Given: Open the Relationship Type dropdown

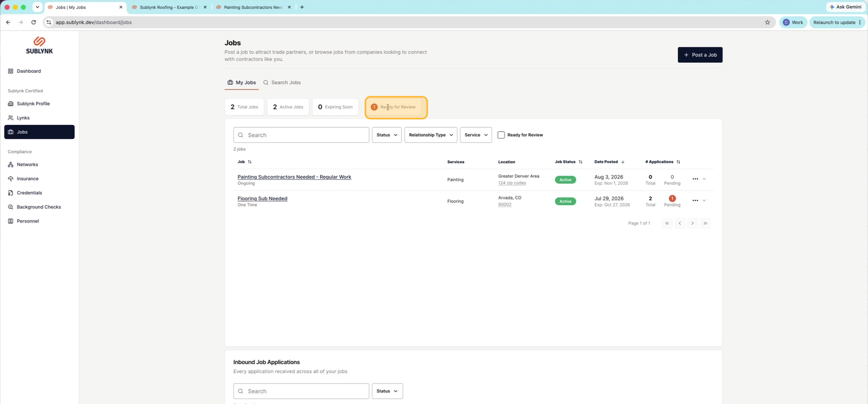Looking at the screenshot, I should coord(431,135).
